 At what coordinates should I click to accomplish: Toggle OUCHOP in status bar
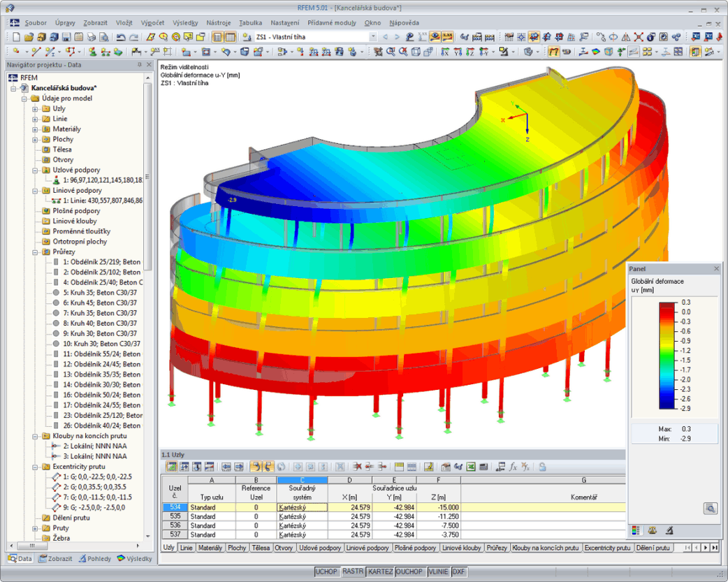click(x=409, y=572)
